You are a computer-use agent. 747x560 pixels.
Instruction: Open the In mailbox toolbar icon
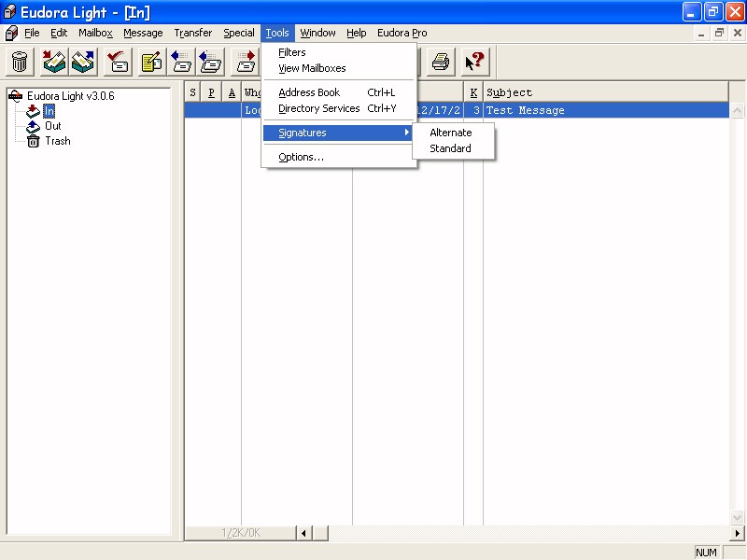(54, 62)
